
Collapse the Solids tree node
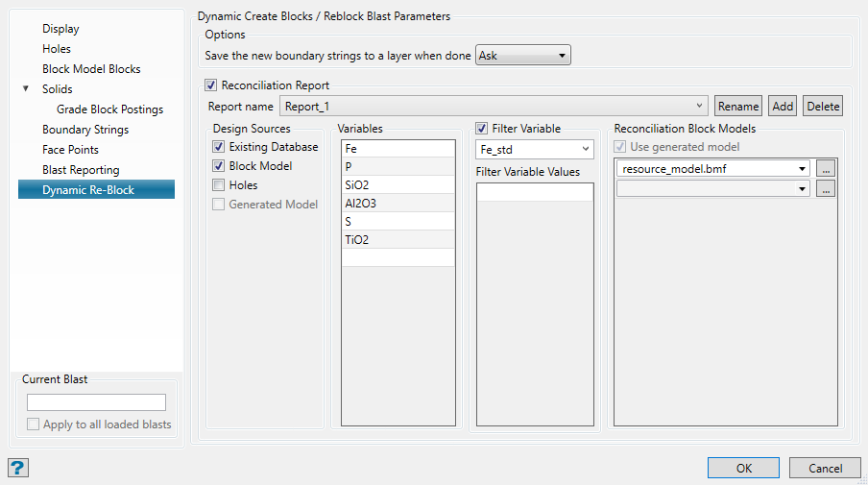26,89
